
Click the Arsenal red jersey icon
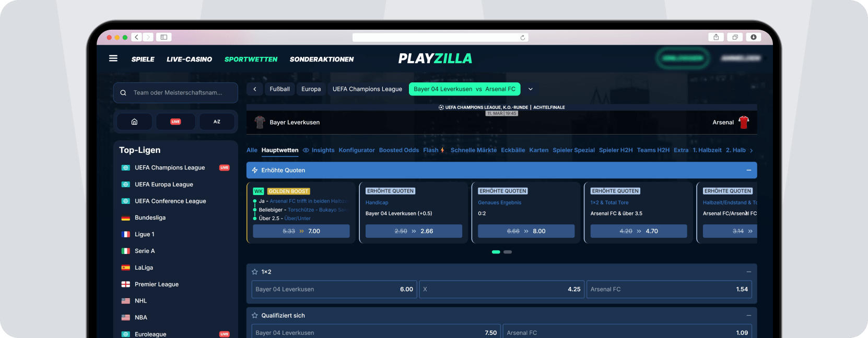point(744,123)
